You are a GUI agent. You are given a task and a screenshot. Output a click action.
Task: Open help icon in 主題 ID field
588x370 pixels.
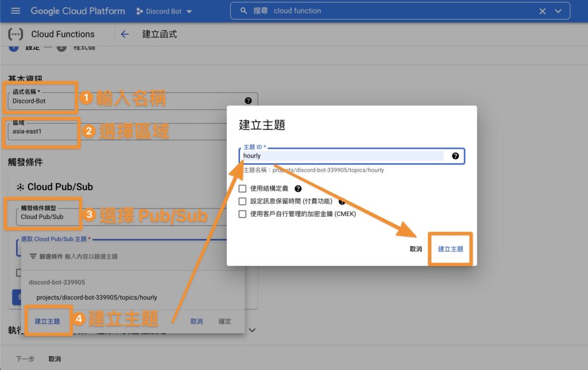tap(455, 156)
